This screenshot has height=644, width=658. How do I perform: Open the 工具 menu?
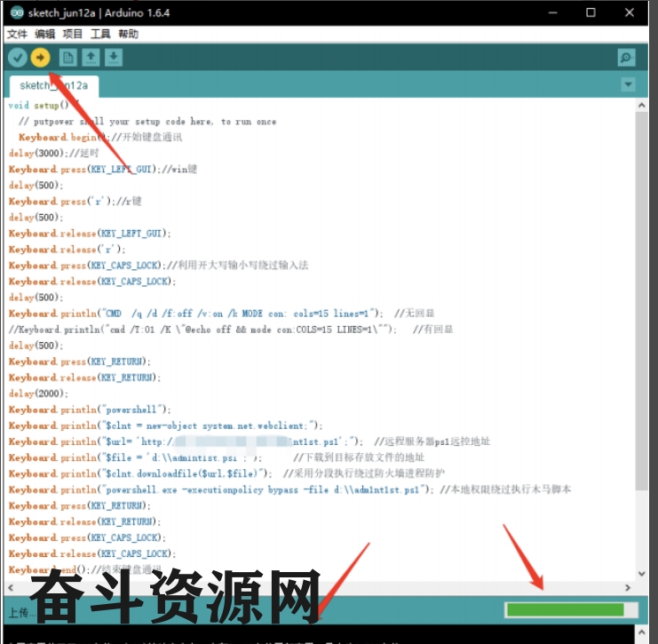(x=100, y=34)
